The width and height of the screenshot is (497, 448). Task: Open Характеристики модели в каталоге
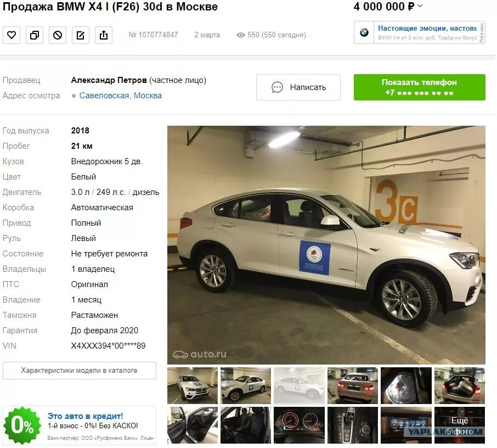pos(79,370)
